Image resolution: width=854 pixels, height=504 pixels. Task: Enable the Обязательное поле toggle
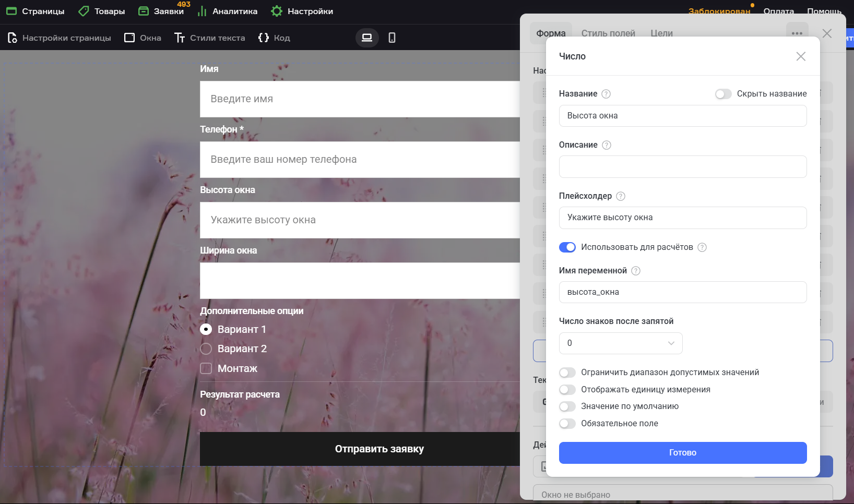click(x=567, y=424)
